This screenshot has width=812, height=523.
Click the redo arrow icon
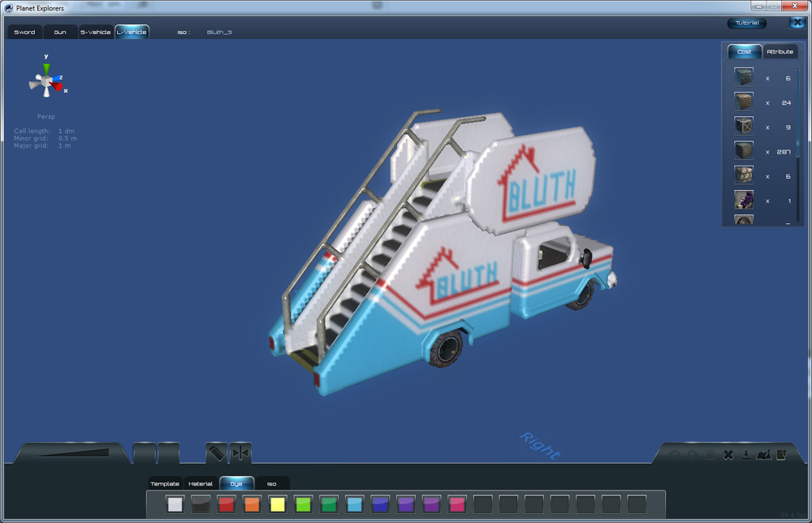pos(693,455)
